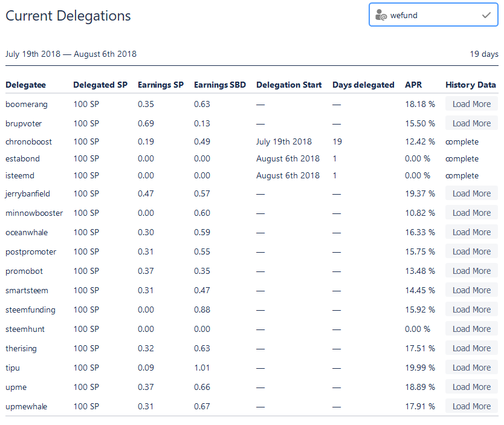Sort by Earnings SBD column header

pyautogui.click(x=219, y=85)
